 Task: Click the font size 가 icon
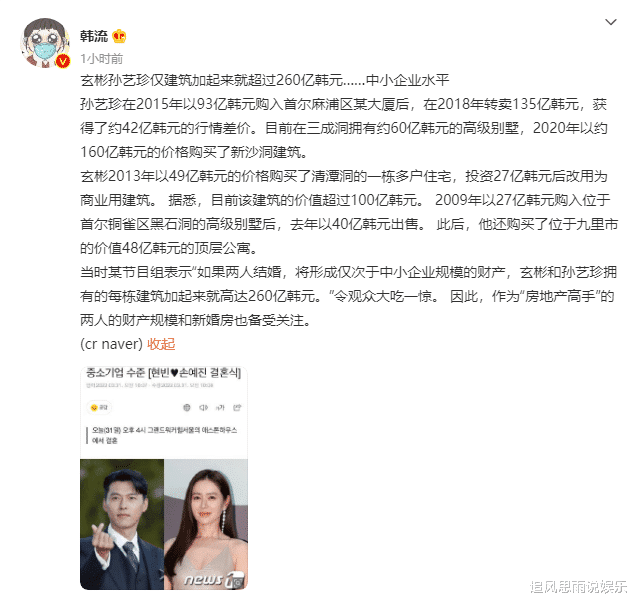coord(220,407)
